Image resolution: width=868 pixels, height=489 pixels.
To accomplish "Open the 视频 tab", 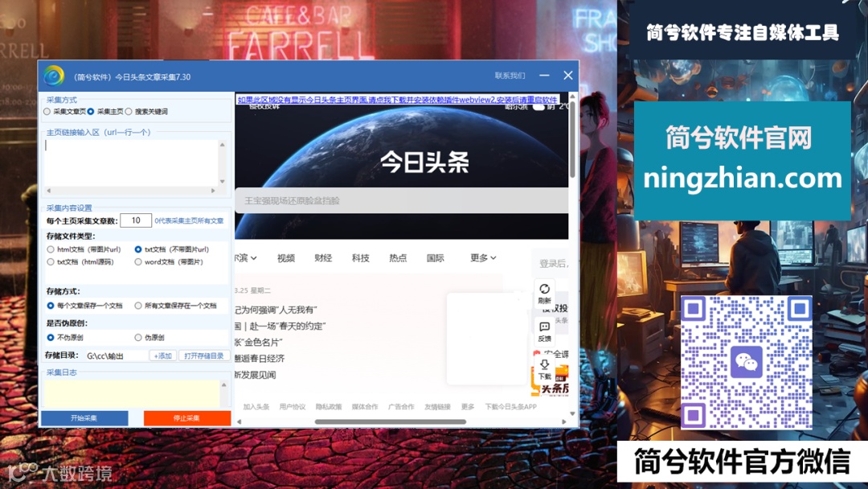I will click(x=285, y=258).
